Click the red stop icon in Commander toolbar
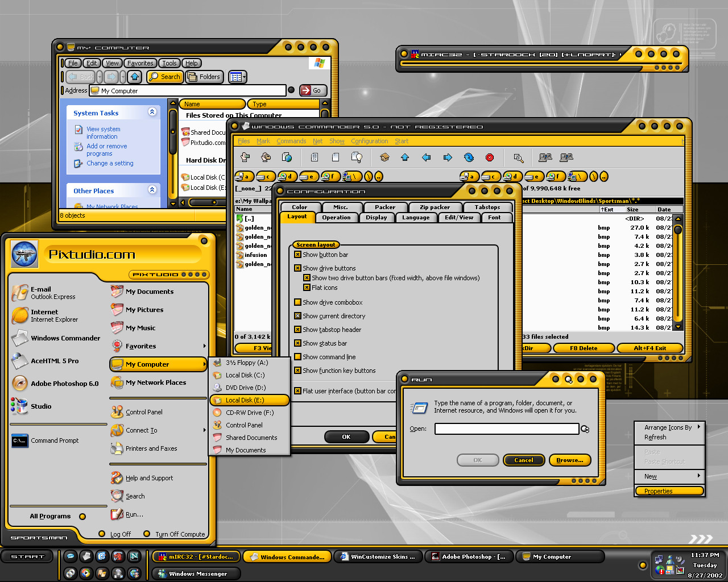The image size is (728, 582). click(x=490, y=157)
